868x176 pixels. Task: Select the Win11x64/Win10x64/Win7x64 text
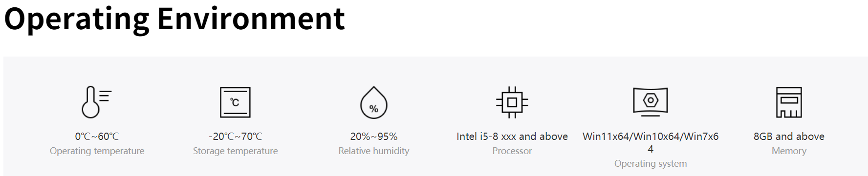click(651, 142)
